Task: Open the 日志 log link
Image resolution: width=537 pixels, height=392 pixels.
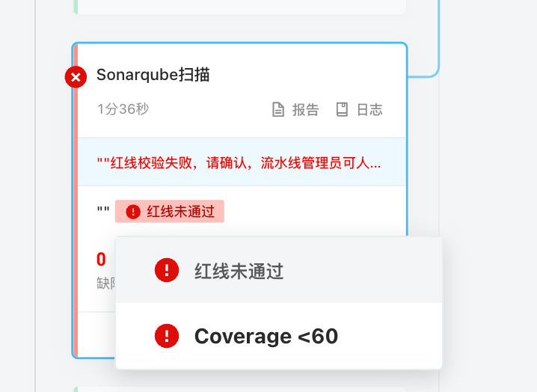Action: (x=359, y=110)
